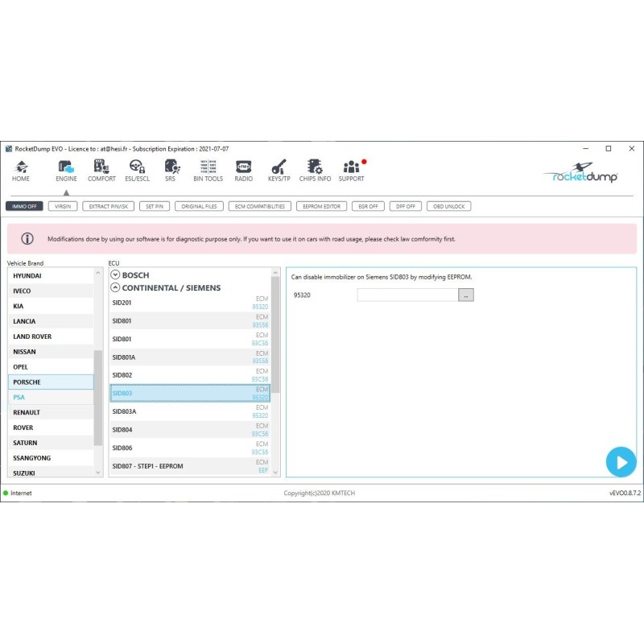This screenshot has height=644, width=644.
Task: Open the KEYS/TP icon
Action: click(x=279, y=167)
